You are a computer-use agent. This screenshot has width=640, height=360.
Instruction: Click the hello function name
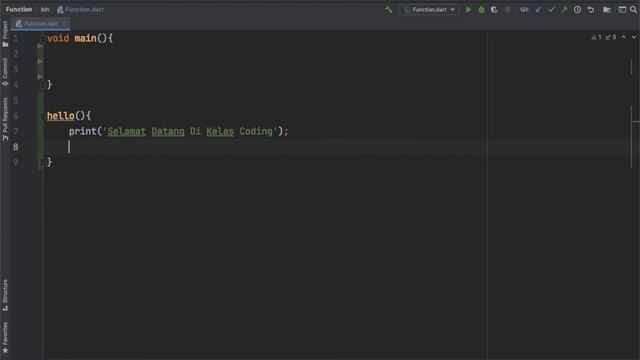(x=60, y=116)
